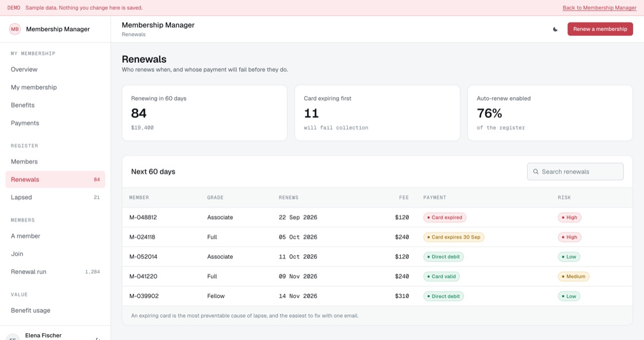Click the 14 Nov 2026 renewal date
This screenshot has height=340, width=644.
(298, 296)
